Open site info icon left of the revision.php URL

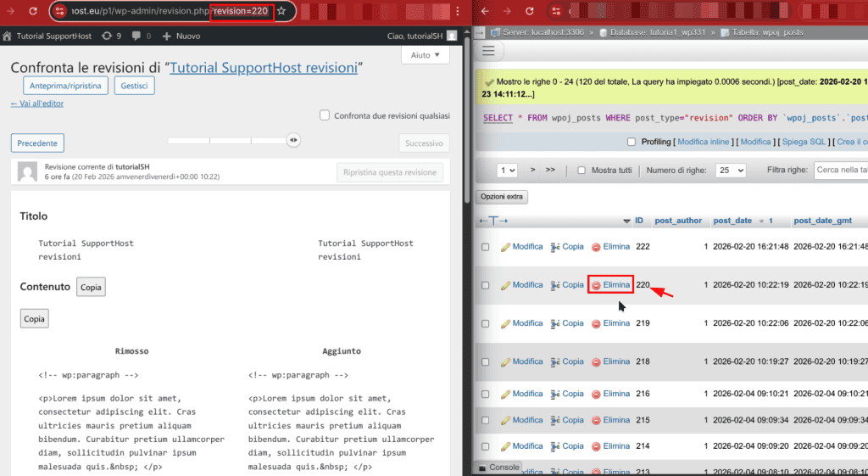[x=60, y=11]
